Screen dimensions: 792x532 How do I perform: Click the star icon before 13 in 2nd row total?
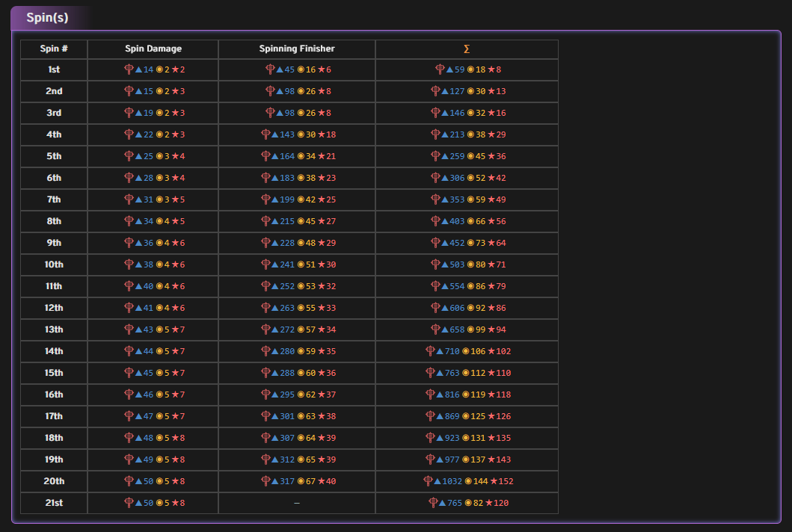(491, 91)
